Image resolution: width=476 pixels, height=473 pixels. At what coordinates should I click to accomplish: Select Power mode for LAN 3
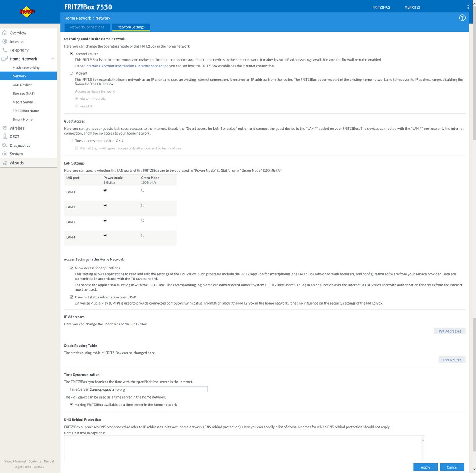105,220
